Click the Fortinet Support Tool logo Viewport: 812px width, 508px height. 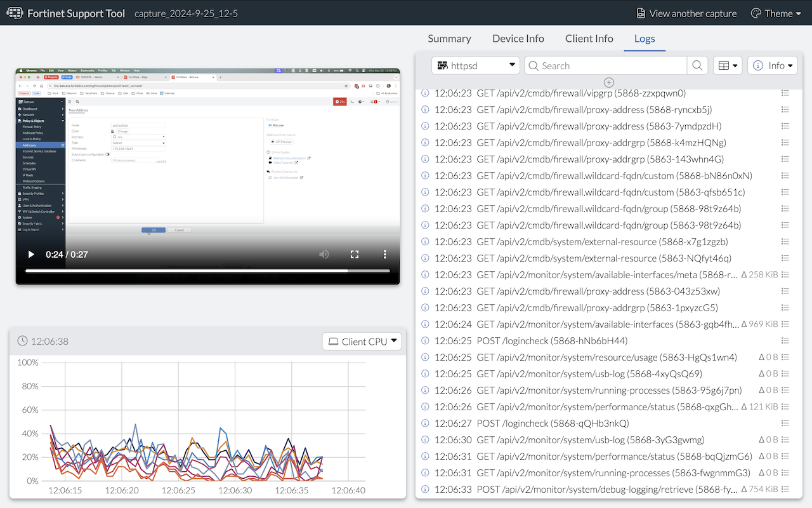14,13
